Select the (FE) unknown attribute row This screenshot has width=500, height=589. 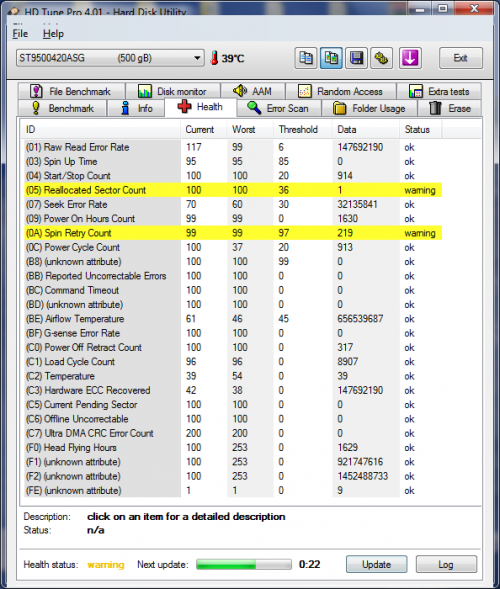(x=233, y=490)
